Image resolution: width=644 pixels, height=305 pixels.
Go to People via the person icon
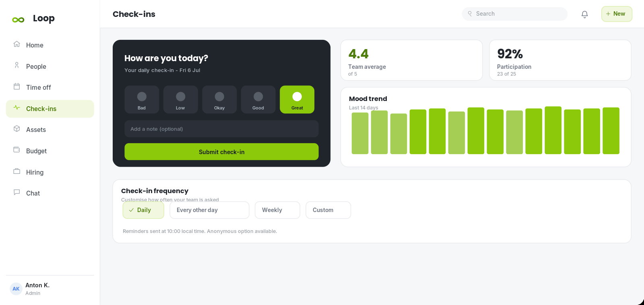[x=17, y=66]
